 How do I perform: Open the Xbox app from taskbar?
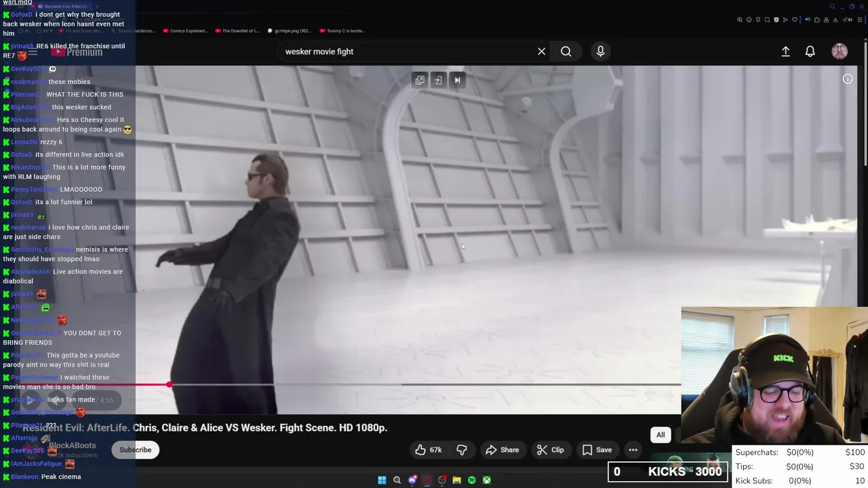coord(486,481)
